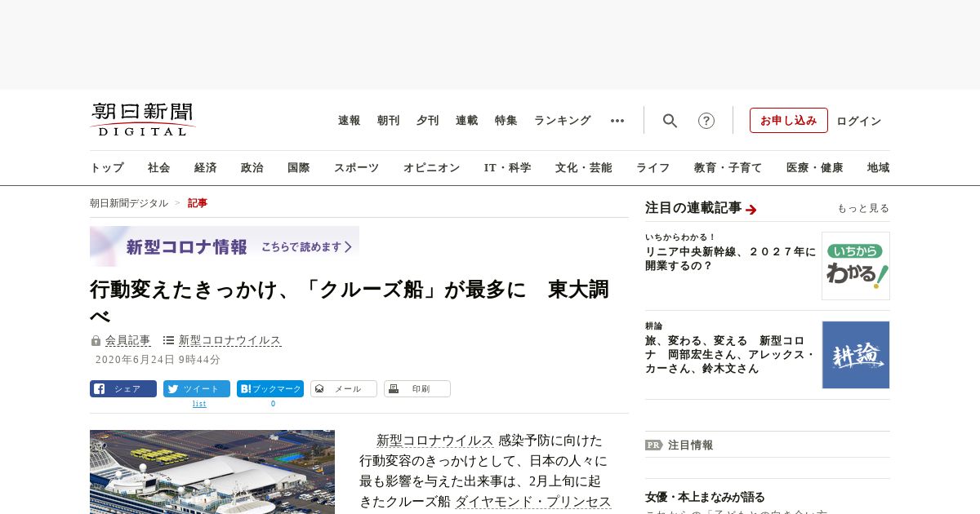Send article by メール button
The width and height of the screenshot is (980, 514).
click(x=344, y=388)
